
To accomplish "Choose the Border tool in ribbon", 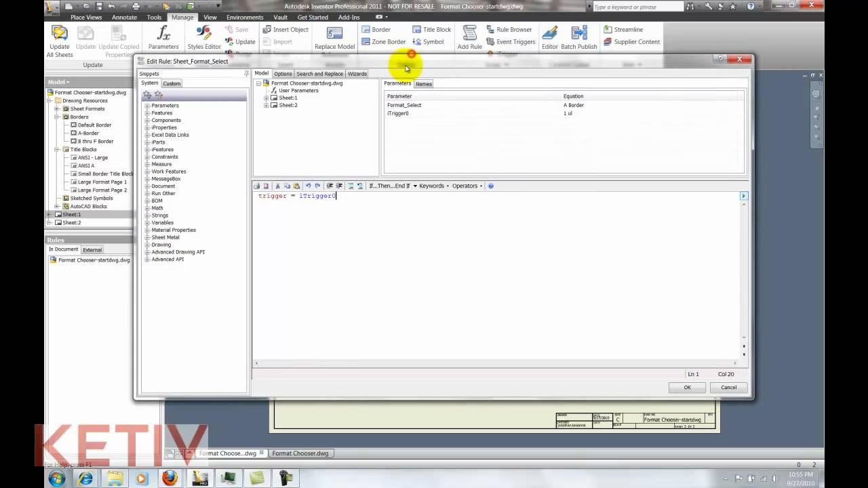I will (x=376, y=30).
